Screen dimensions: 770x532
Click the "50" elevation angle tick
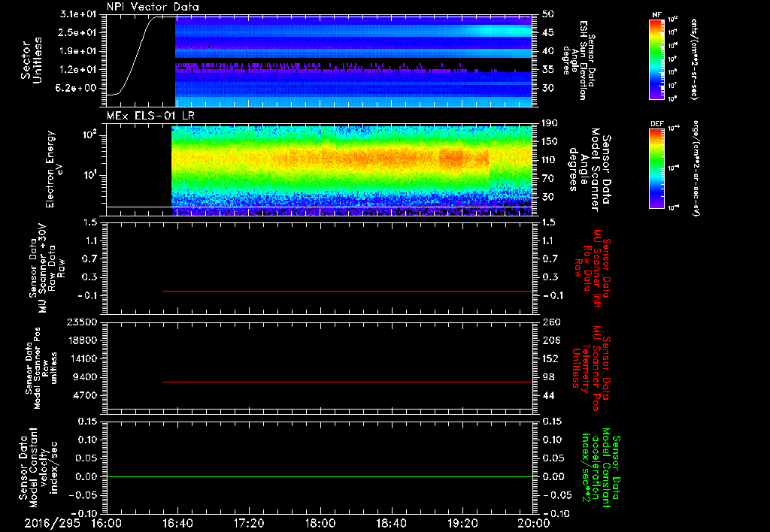pos(548,14)
